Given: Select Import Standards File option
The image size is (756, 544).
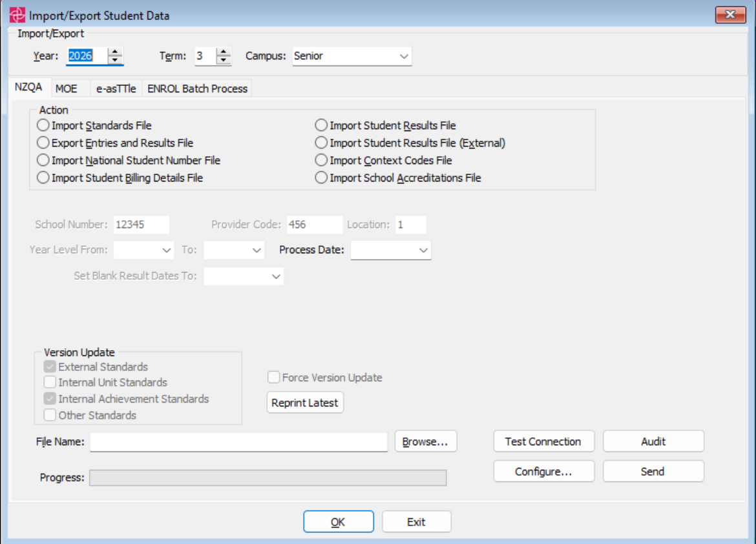Looking at the screenshot, I should (94, 125).
